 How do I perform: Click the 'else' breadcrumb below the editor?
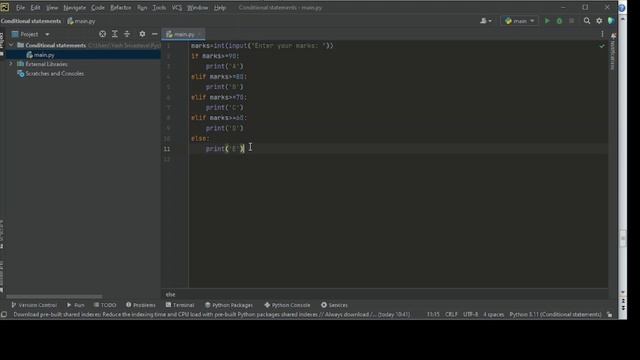170,294
